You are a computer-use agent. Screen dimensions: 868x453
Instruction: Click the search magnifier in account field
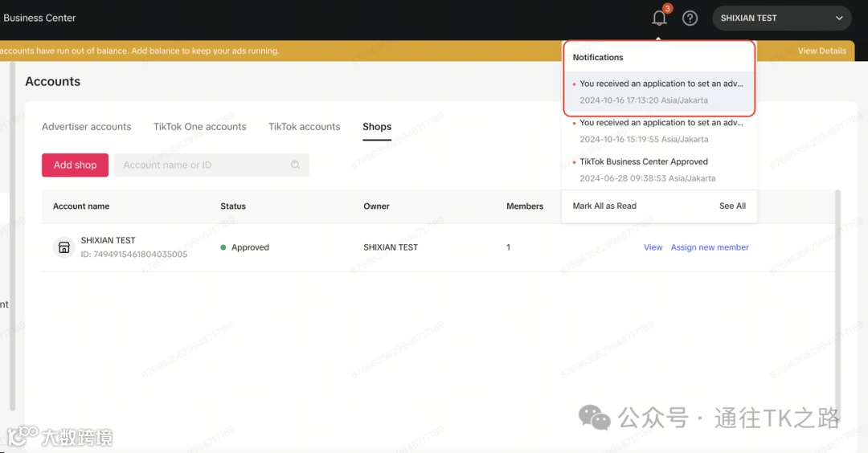click(x=295, y=165)
